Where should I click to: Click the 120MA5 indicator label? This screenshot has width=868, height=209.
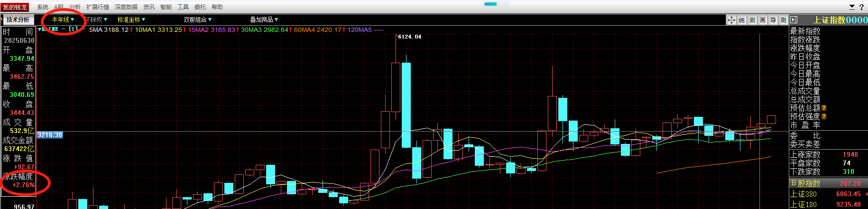pyautogui.click(x=360, y=29)
